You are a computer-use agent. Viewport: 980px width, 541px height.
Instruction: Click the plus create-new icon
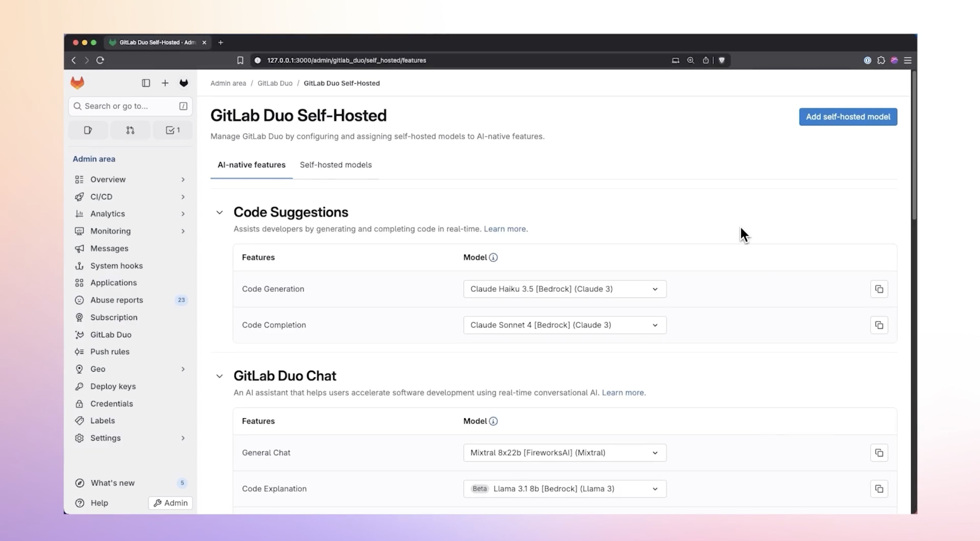pyautogui.click(x=165, y=83)
